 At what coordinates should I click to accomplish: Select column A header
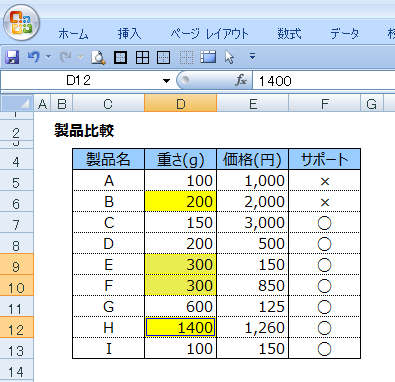42,104
